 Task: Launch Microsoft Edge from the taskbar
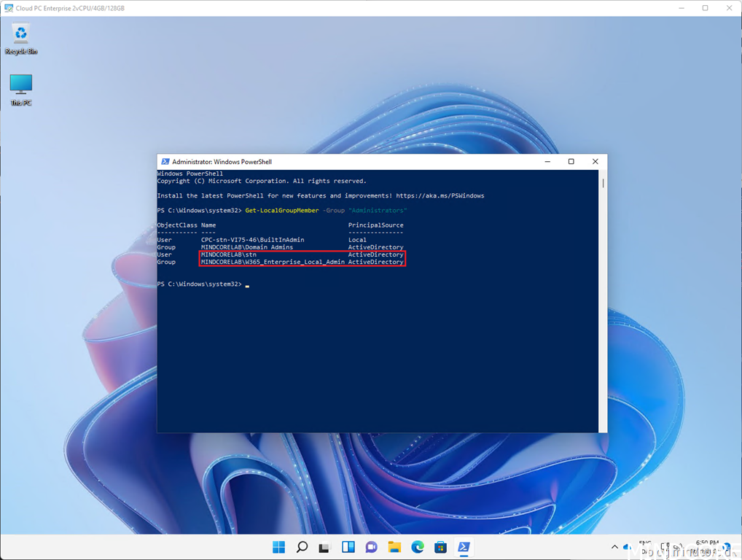coord(418,546)
